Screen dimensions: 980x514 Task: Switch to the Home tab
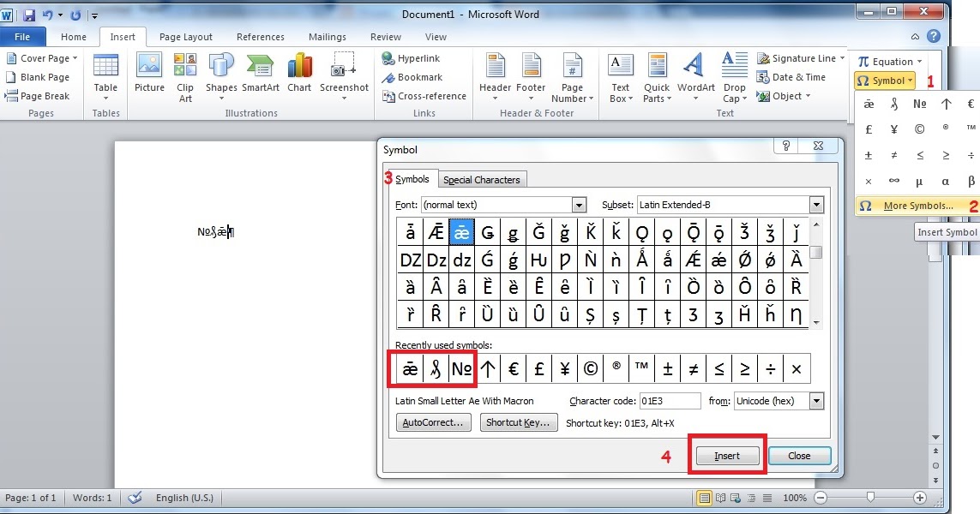[74, 37]
